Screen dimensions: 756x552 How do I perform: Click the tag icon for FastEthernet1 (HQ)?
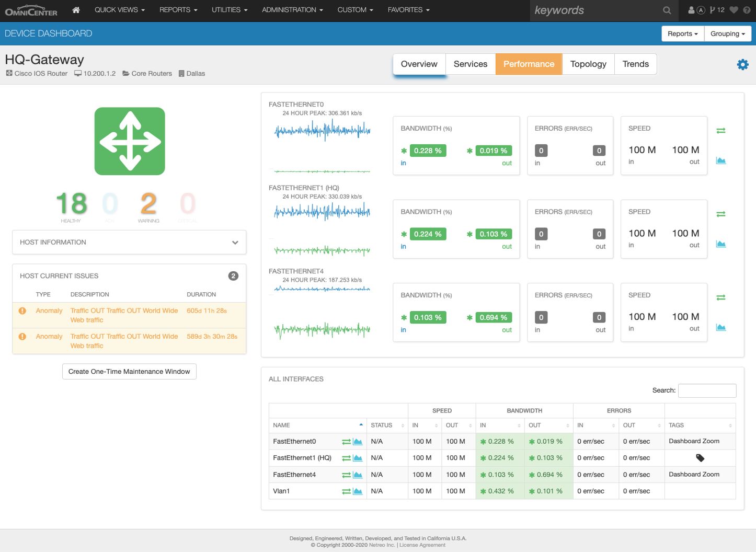[x=700, y=458]
